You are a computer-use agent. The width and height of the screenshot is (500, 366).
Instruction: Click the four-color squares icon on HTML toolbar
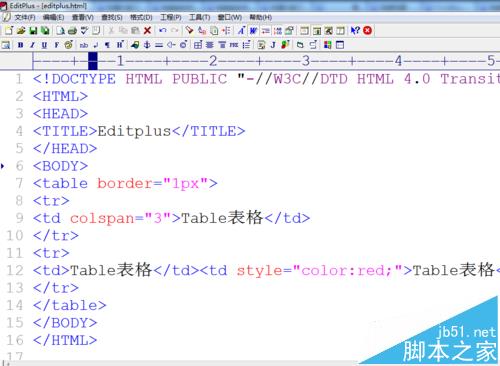(x=328, y=45)
